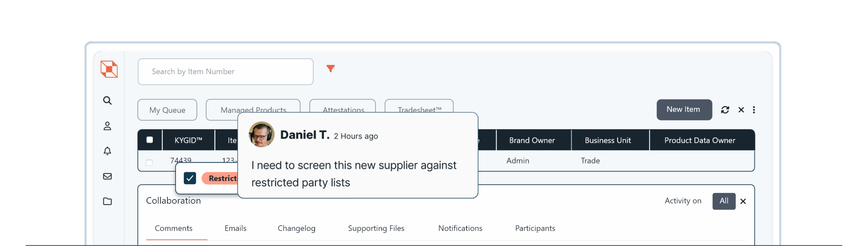Screen dimensions: 868x246
Task: Click the KYGID column header
Action: tap(188, 140)
